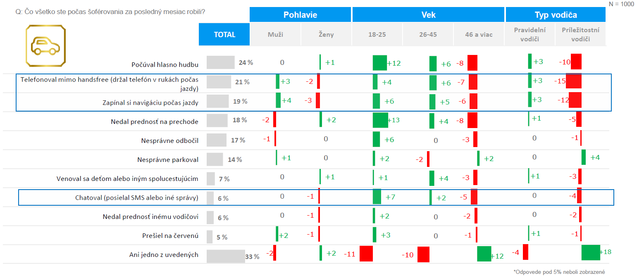Click the Pravidelní vodiči column header
644x278 pixels.
pyautogui.click(x=530, y=34)
